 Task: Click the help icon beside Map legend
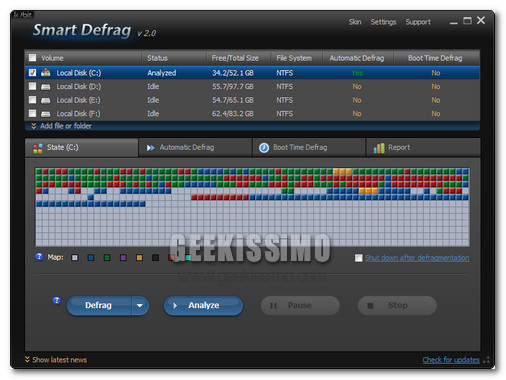click(39, 257)
